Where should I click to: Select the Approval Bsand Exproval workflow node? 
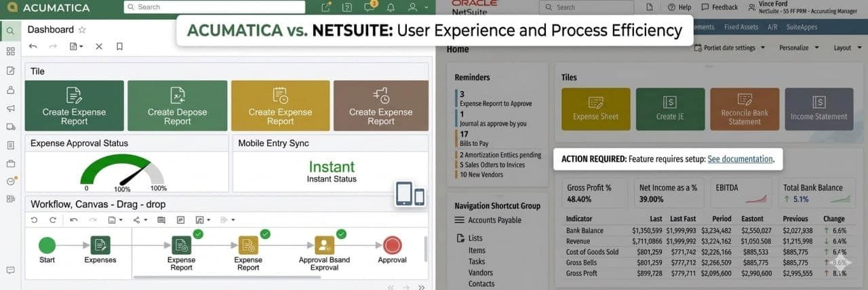[x=324, y=245]
